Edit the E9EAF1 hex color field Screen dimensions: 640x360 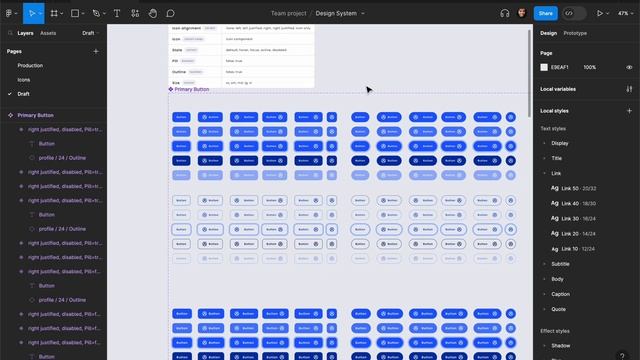click(560, 67)
